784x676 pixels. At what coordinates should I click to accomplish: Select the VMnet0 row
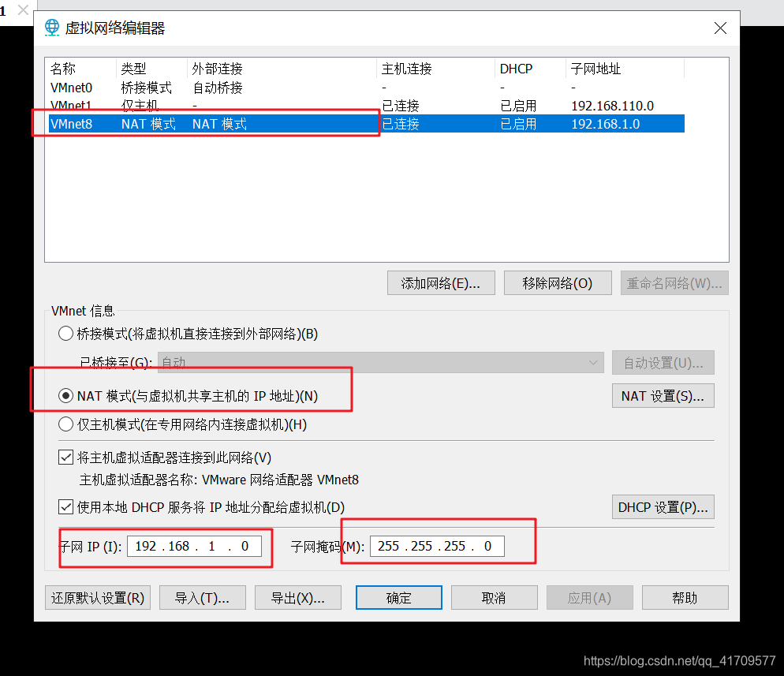click(367, 88)
